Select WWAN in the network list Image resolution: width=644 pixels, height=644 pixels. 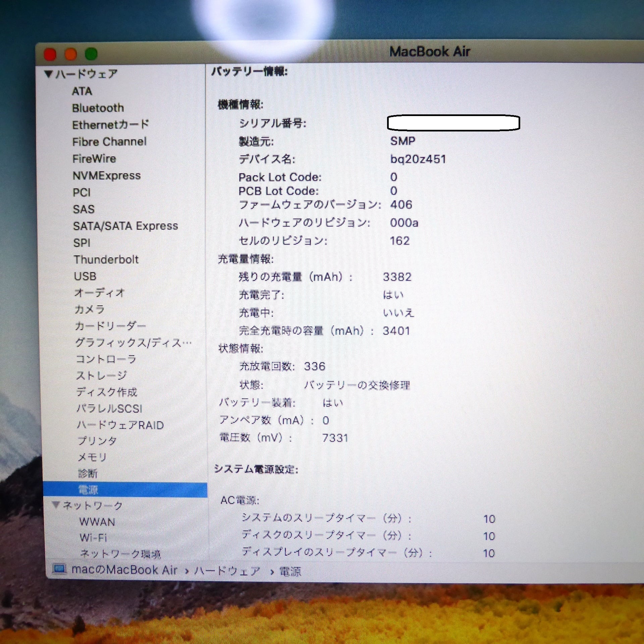(97, 522)
